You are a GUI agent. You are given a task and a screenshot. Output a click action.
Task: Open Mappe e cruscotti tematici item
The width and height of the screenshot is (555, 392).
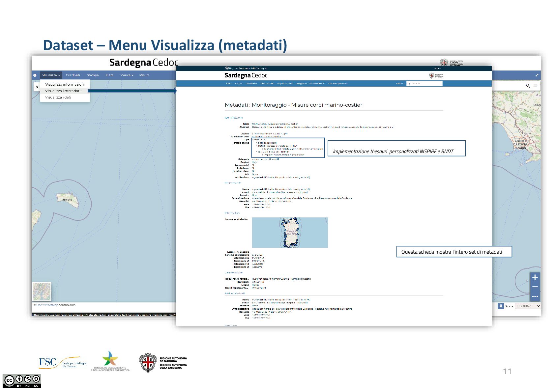point(311,84)
